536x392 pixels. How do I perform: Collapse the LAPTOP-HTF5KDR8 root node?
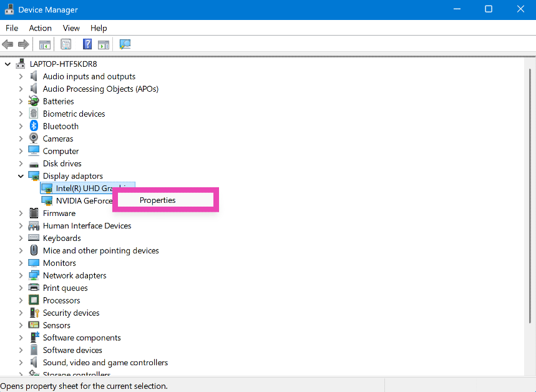coord(8,64)
